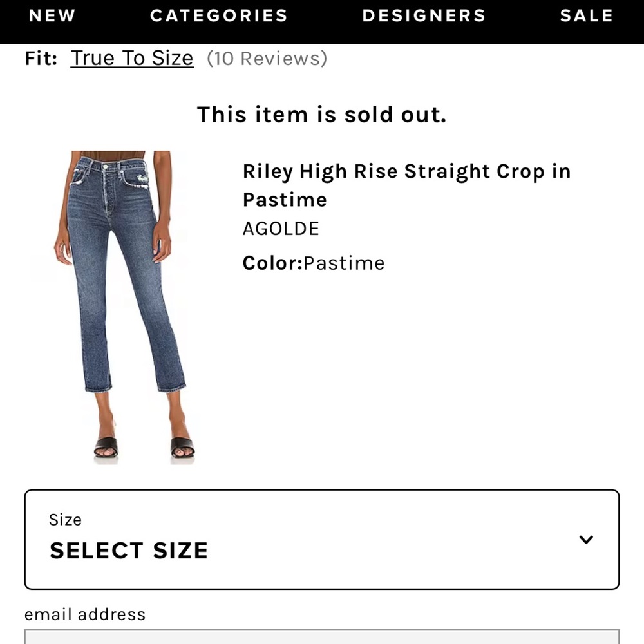
Task: Focus the email address input field
Action: [x=321, y=636]
